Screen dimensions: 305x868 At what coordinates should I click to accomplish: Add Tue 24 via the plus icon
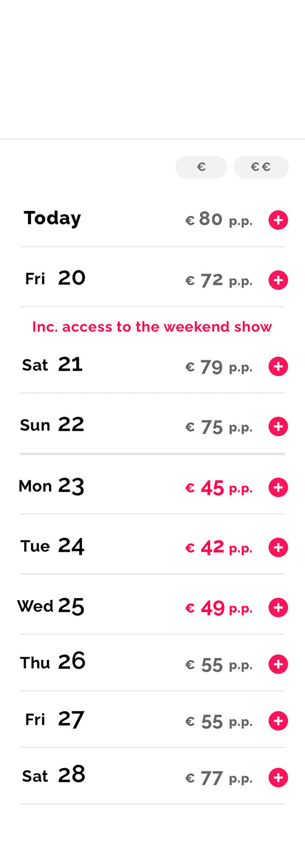click(278, 547)
